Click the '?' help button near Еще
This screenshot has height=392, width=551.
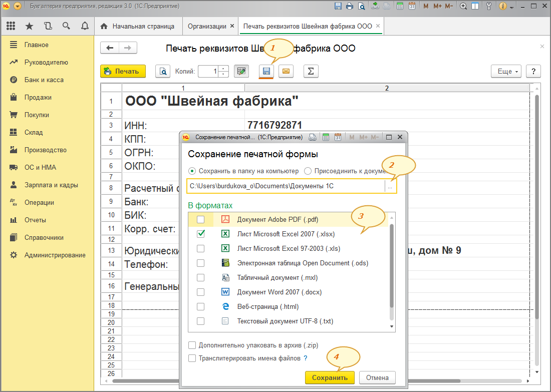point(533,71)
